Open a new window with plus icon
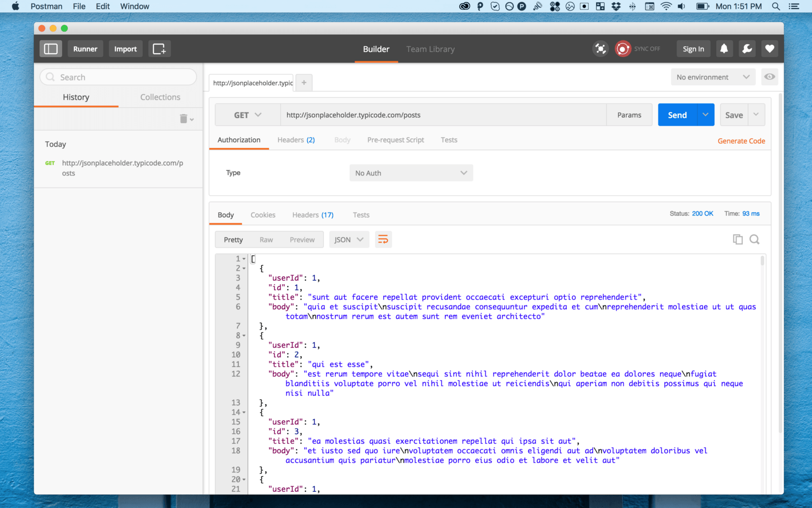Image resolution: width=812 pixels, height=508 pixels. pos(159,49)
